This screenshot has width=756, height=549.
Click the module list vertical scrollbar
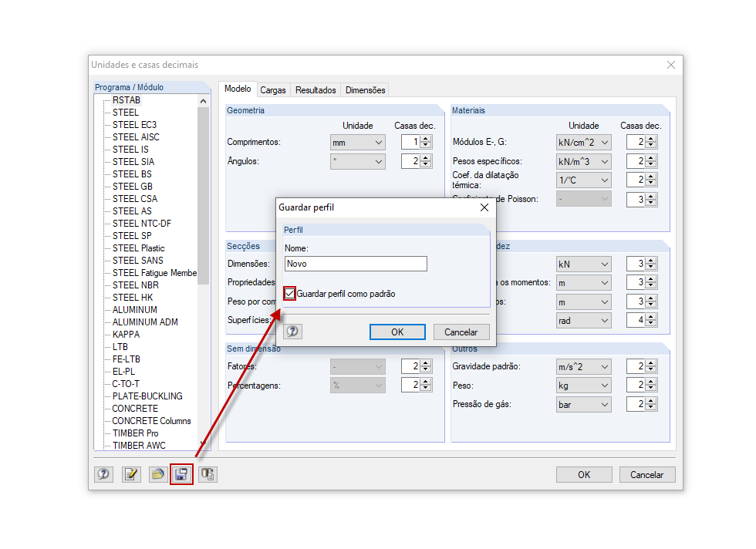tap(203, 195)
